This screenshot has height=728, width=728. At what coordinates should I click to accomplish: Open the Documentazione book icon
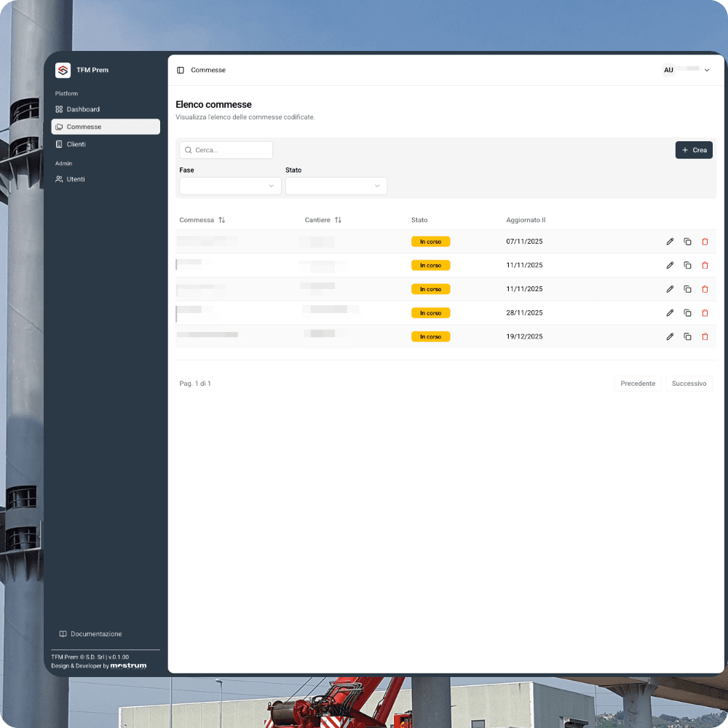coord(63,634)
